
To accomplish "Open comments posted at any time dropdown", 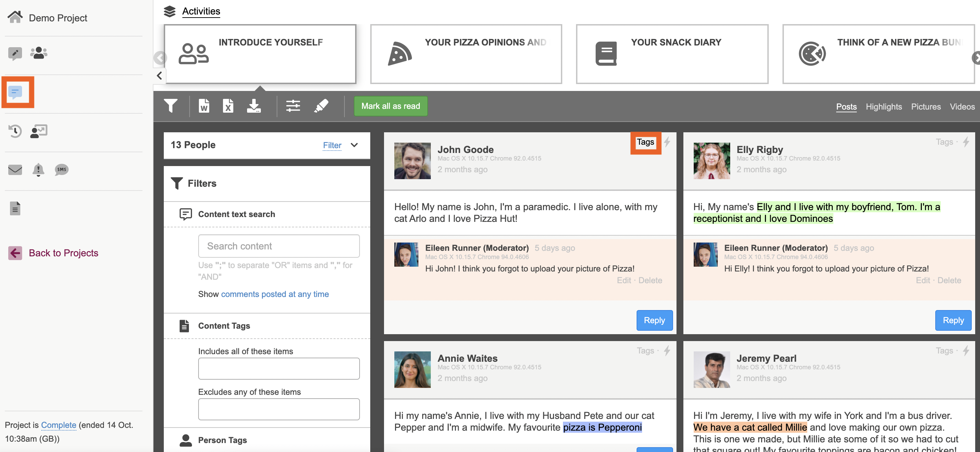I will (275, 294).
